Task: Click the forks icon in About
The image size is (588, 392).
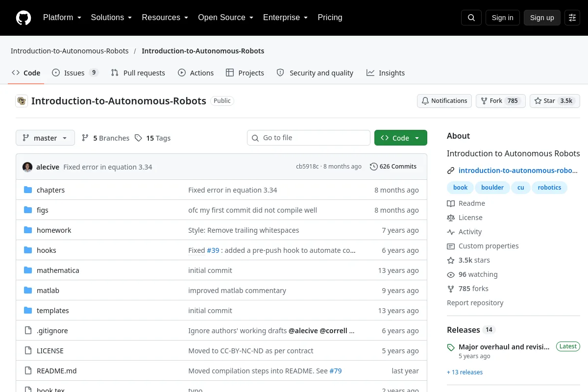Action: click(451, 289)
